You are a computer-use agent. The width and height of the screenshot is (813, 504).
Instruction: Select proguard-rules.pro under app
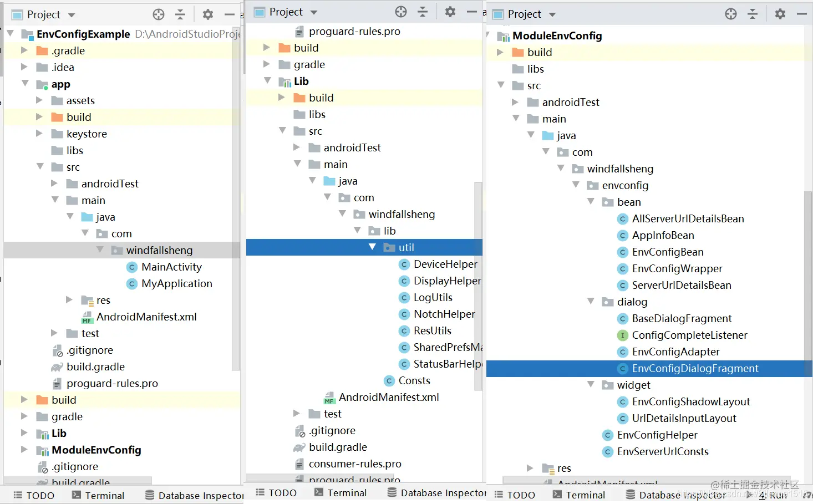tap(112, 384)
